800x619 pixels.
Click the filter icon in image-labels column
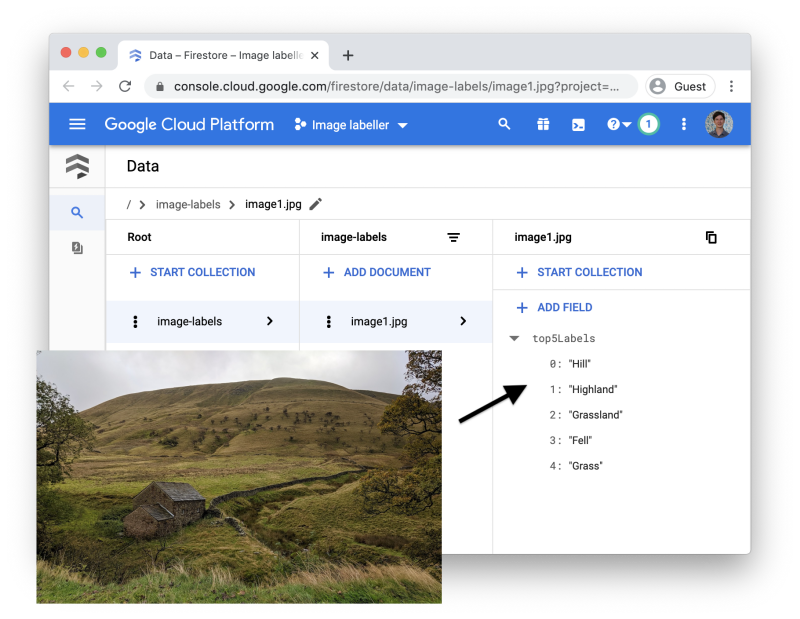tap(453, 237)
